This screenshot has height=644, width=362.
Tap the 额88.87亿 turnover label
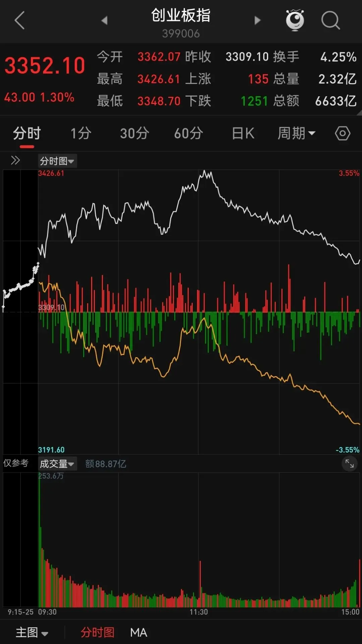coord(106,464)
